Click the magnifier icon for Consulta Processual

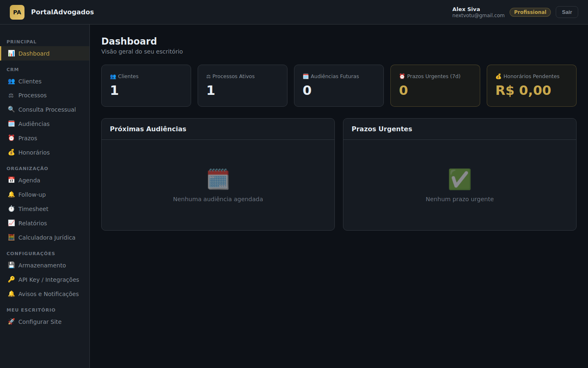coord(11,109)
